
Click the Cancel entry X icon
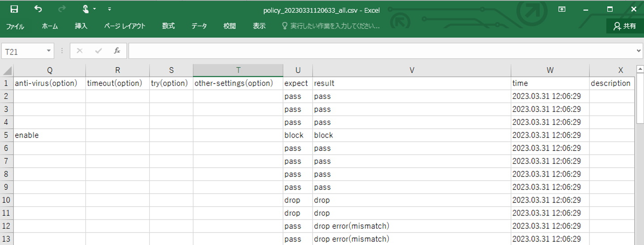[x=80, y=51]
